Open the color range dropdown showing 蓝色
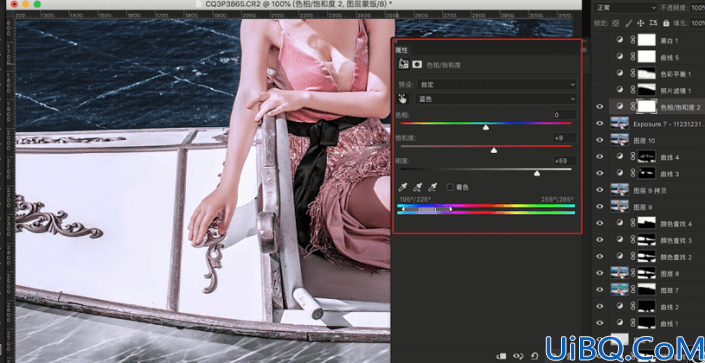The height and width of the screenshot is (363, 705). point(496,99)
